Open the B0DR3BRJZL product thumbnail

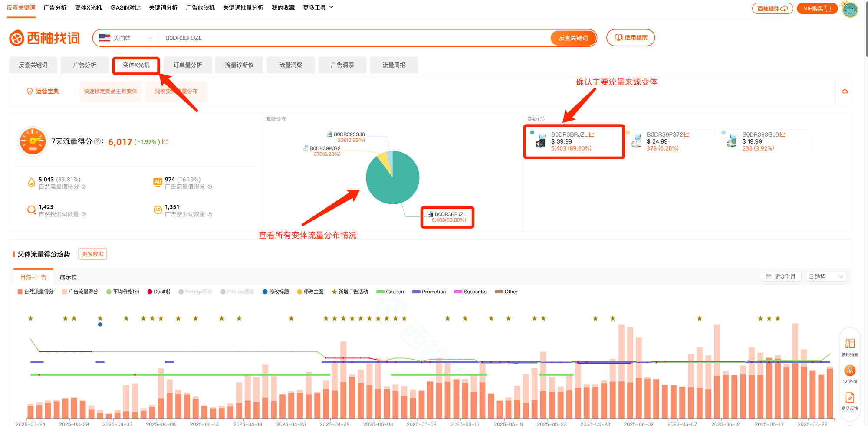click(541, 141)
